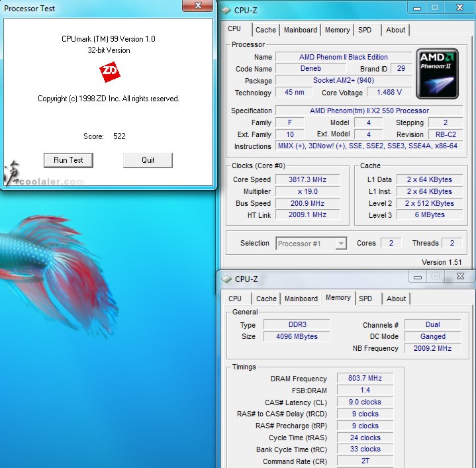476x468 pixels.
Task: Click the 'CPUmark (TM) 99 Version 1.0' heading
Action: 109,39
